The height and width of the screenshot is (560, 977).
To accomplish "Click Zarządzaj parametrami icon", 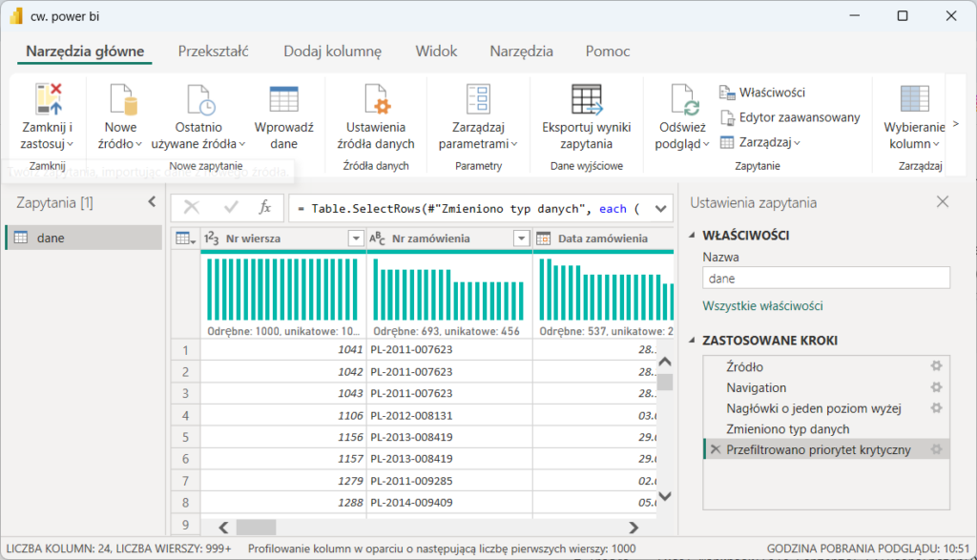I will (479, 99).
